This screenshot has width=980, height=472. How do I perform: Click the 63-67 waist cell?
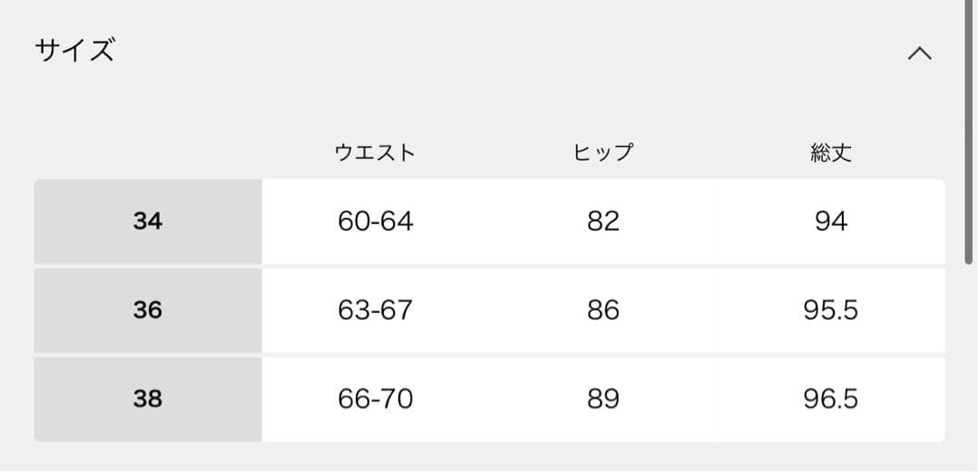[x=375, y=310]
